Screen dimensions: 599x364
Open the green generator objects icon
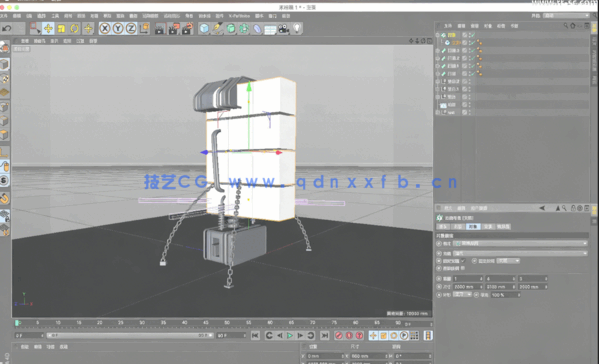(x=231, y=29)
